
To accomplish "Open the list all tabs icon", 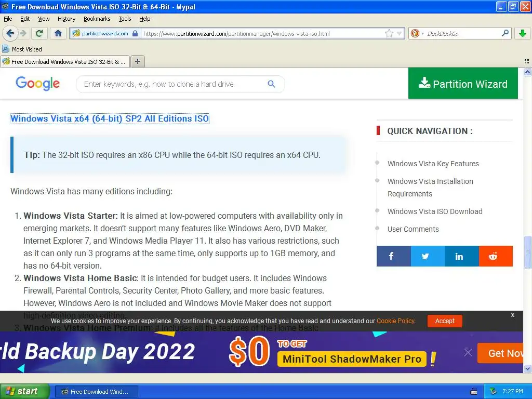I will point(527,61).
